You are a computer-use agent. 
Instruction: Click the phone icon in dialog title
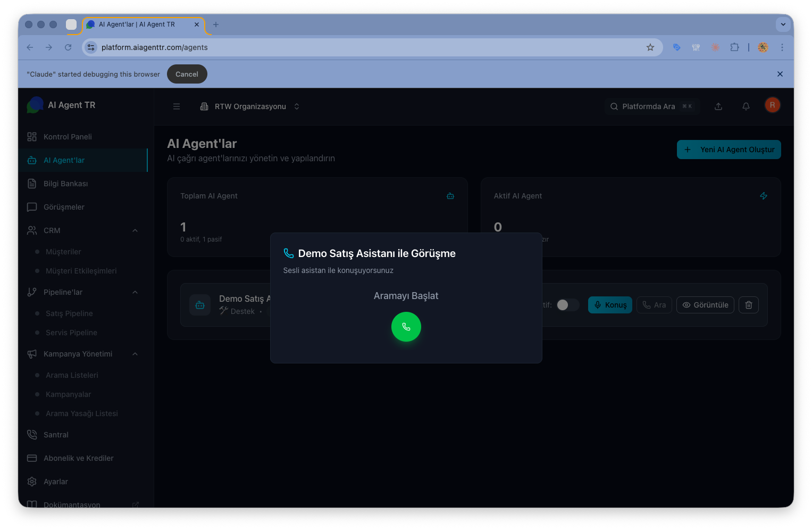[289, 253]
